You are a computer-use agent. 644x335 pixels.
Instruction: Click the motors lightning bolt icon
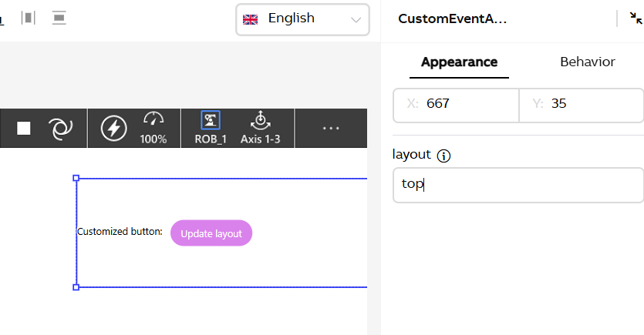(114, 129)
